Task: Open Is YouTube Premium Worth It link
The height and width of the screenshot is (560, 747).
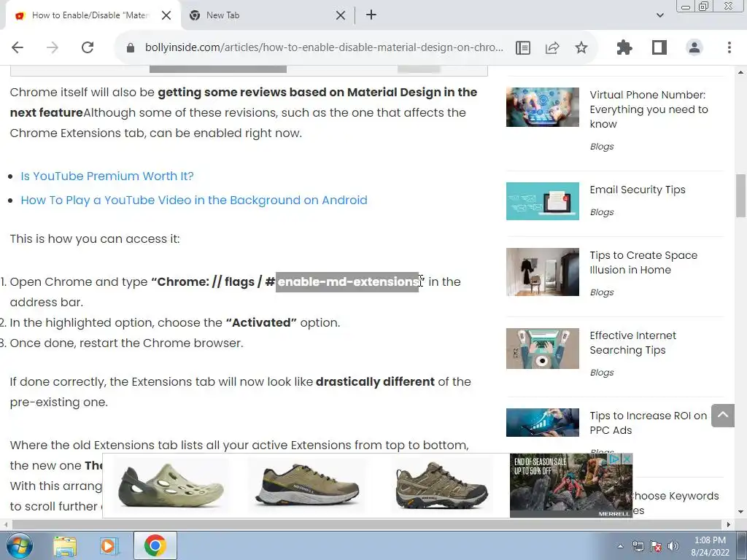Action: tap(107, 176)
